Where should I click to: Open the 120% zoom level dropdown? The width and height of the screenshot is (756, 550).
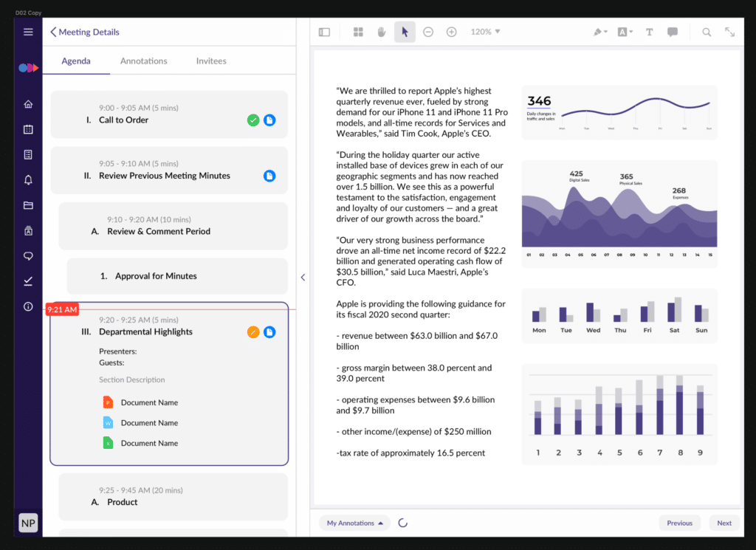tap(485, 32)
